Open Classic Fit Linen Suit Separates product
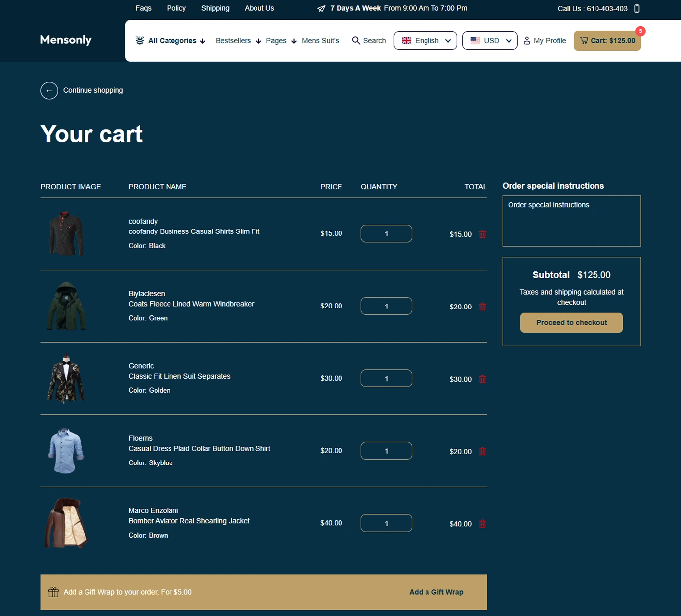681x616 pixels. pyautogui.click(x=179, y=376)
